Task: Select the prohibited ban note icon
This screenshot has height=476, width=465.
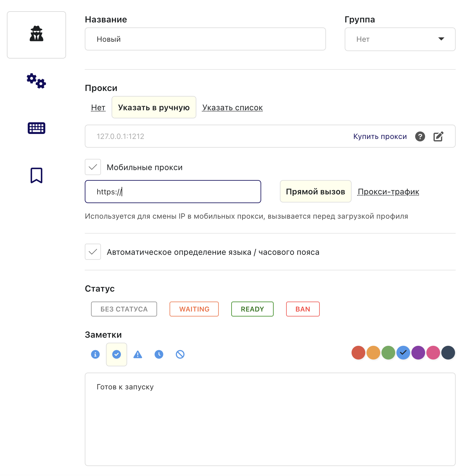Action: pyautogui.click(x=180, y=354)
